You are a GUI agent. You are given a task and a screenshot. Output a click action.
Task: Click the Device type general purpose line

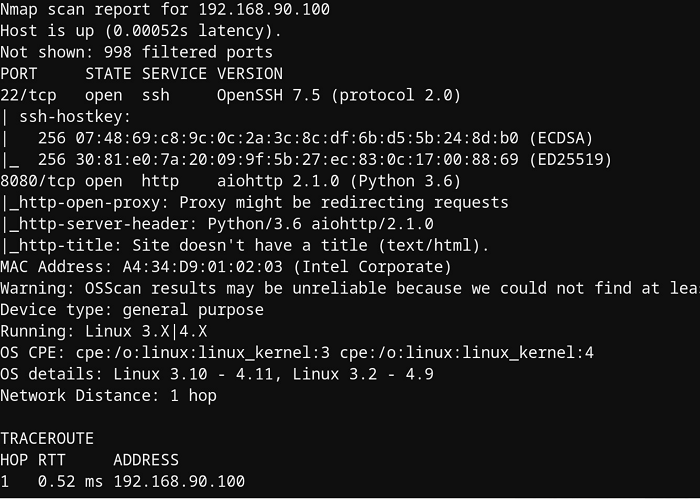[x=132, y=310]
